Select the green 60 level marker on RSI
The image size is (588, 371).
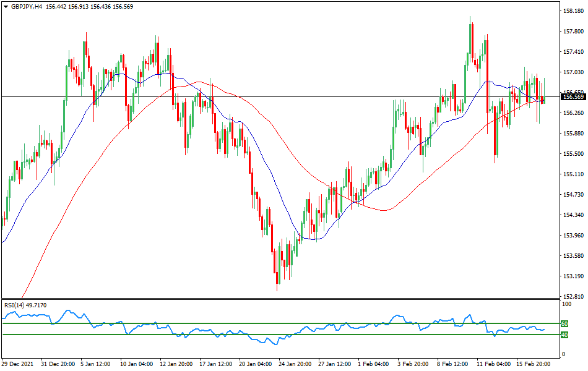[x=564, y=323]
